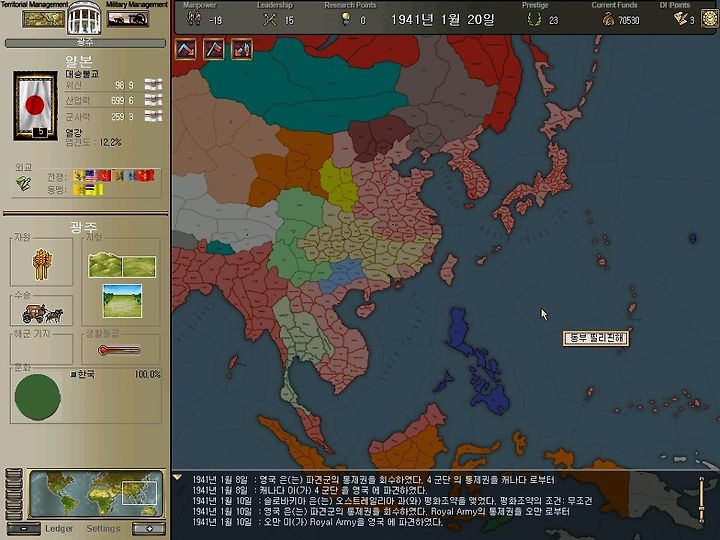Click the flag-on-pole map overlay button
The height and width of the screenshot is (540, 720).
click(x=214, y=49)
